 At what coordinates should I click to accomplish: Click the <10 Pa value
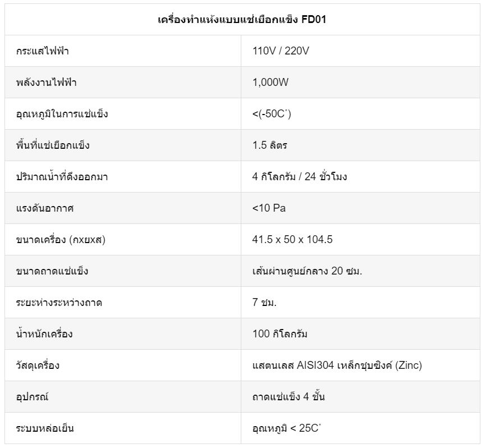click(269, 208)
